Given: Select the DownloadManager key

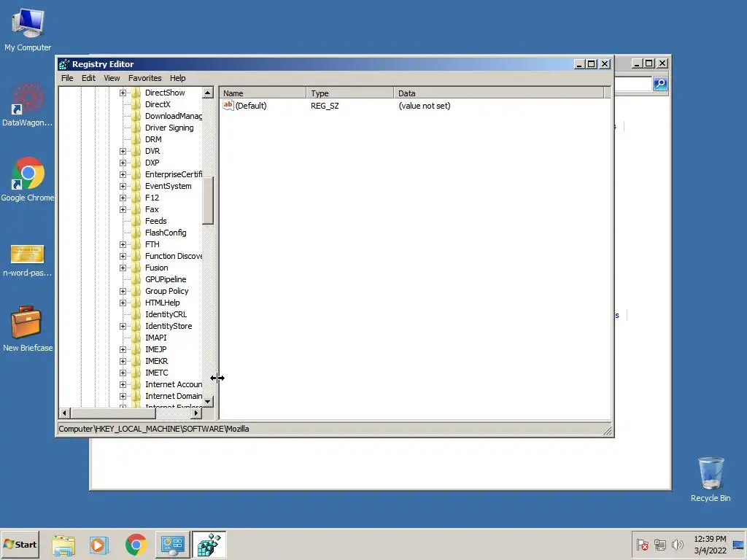Looking at the screenshot, I should 174,116.
